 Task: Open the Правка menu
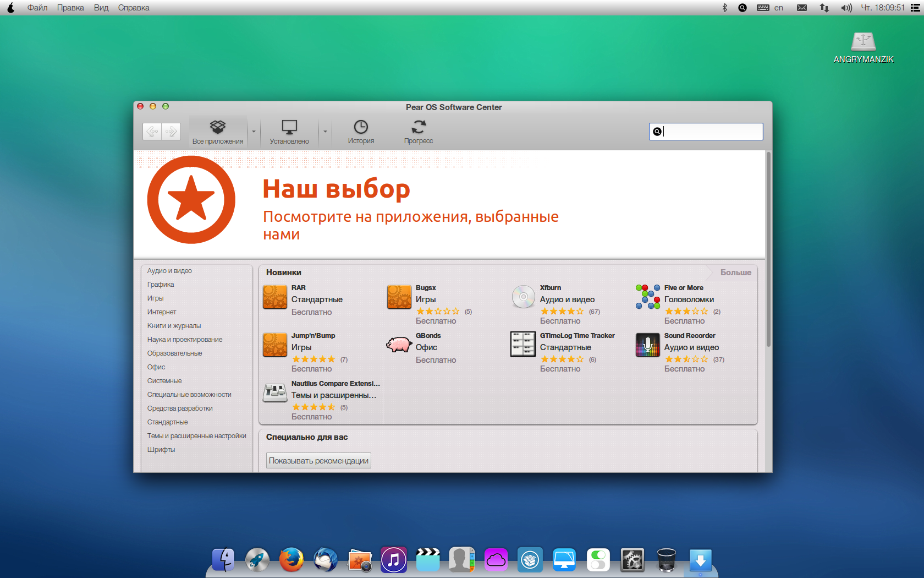(x=70, y=8)
